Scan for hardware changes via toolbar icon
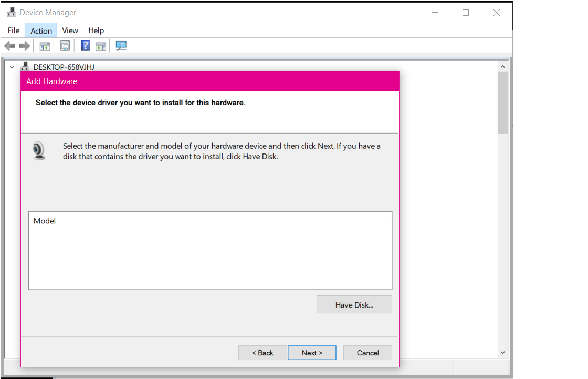588x379 pixels. (121, 46)
